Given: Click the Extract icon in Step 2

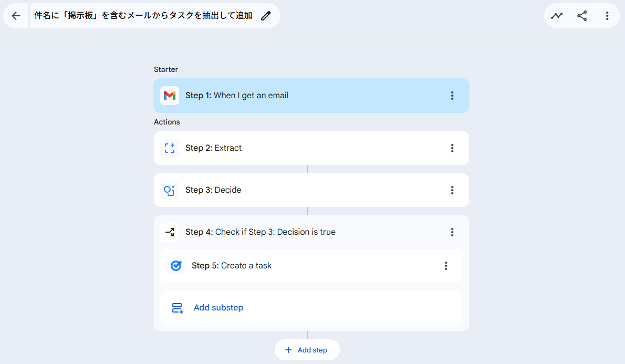Looking at the screenshot, I should (170, 148).
